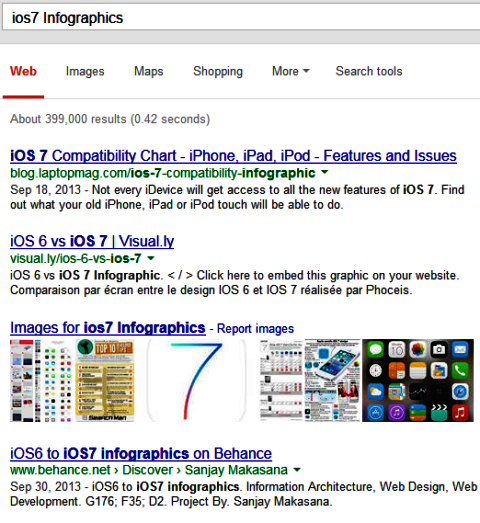The height and width of the screenshot is (523, 480).
Task: Open the iOS 7 home screen icons thumbnail
Action: point(418,381)
